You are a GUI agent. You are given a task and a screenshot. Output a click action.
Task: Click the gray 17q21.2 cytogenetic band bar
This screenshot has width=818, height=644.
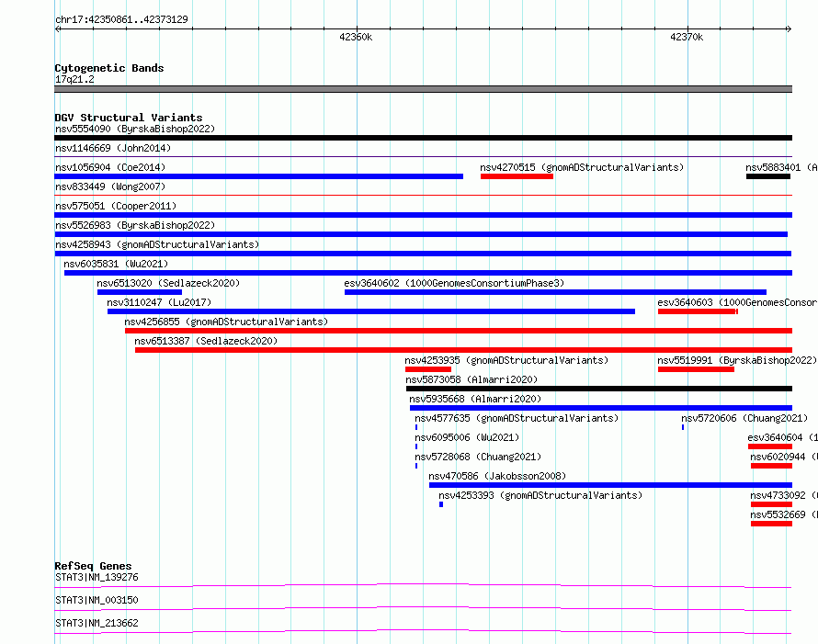(423, 89)
